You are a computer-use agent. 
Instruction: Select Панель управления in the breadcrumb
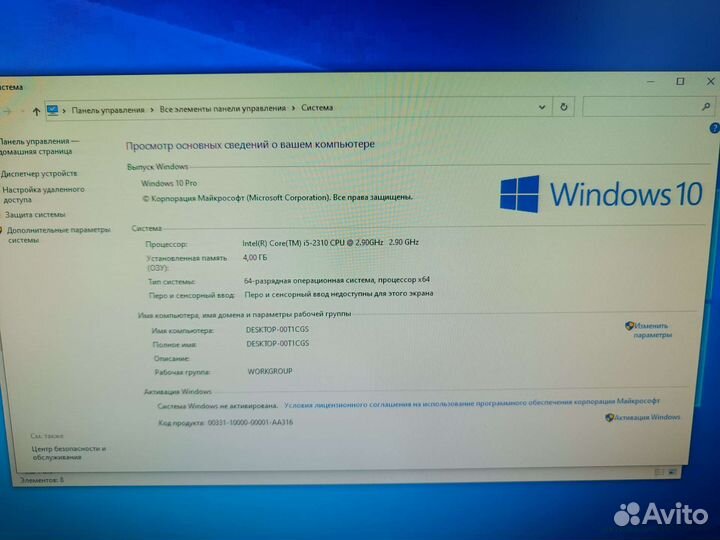coord(108,110)
